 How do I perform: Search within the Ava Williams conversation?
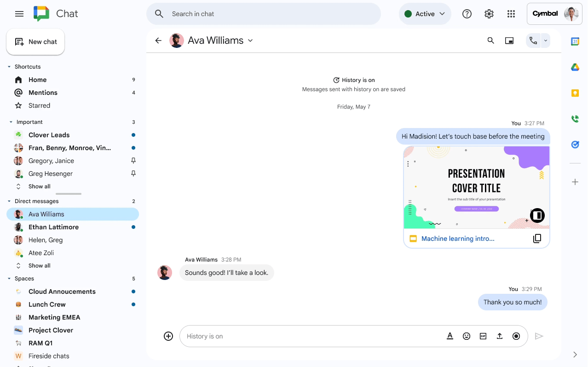pyautogui.click(x=491, y=41)
